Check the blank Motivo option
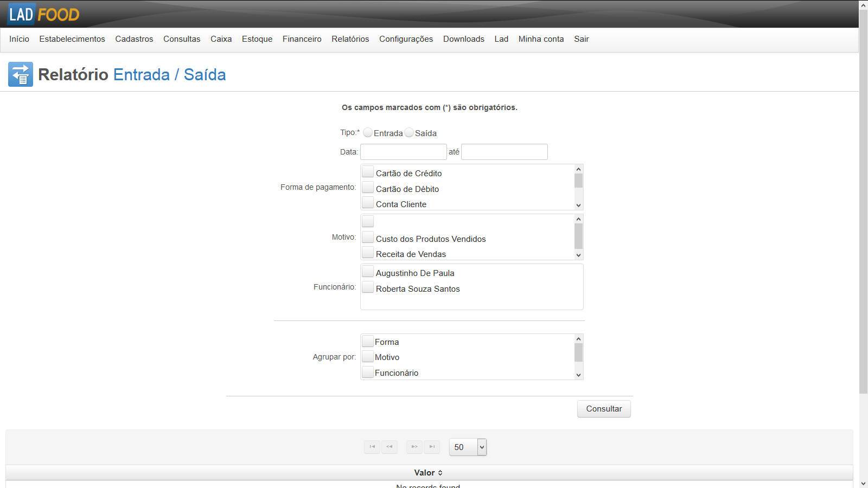 coord(368,221)
